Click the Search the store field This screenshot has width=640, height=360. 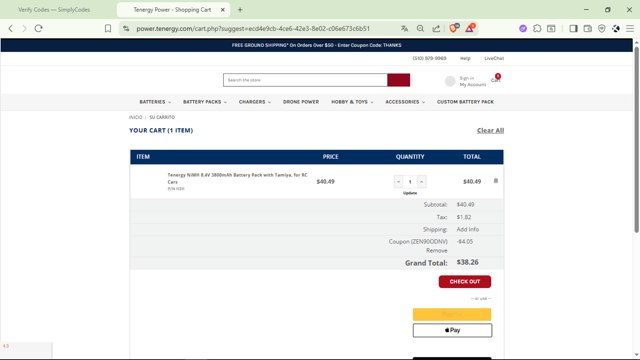point(305,80)
